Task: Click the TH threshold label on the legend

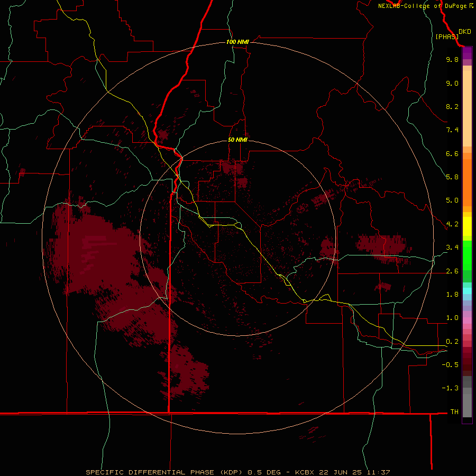Action: (454, 412)
